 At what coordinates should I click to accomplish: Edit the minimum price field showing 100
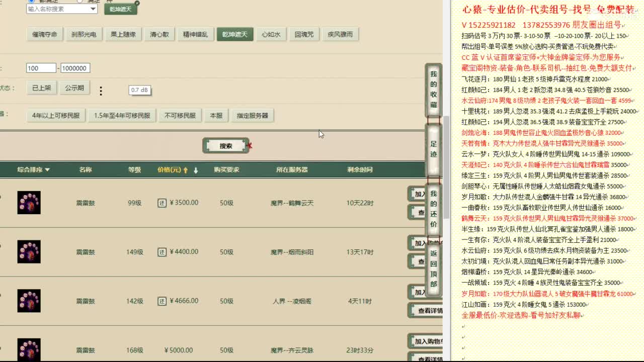click(40, 67)
